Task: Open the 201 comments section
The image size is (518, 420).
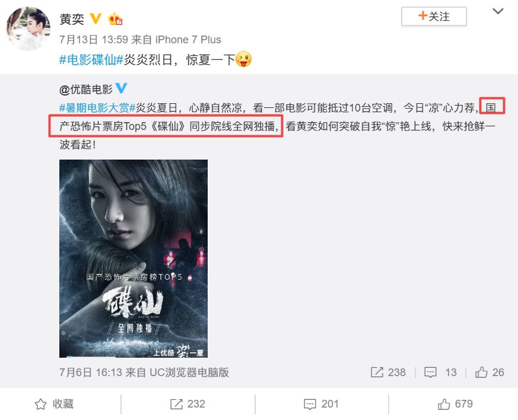Action: 321,404
